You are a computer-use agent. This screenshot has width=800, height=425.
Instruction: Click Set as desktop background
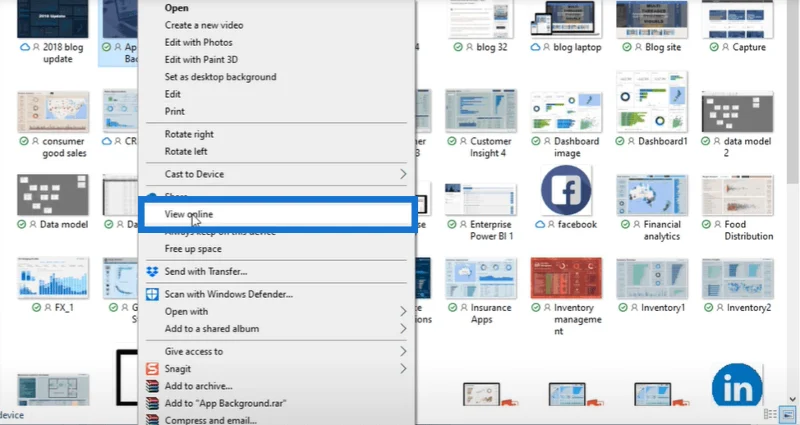[x=220, y=77]
